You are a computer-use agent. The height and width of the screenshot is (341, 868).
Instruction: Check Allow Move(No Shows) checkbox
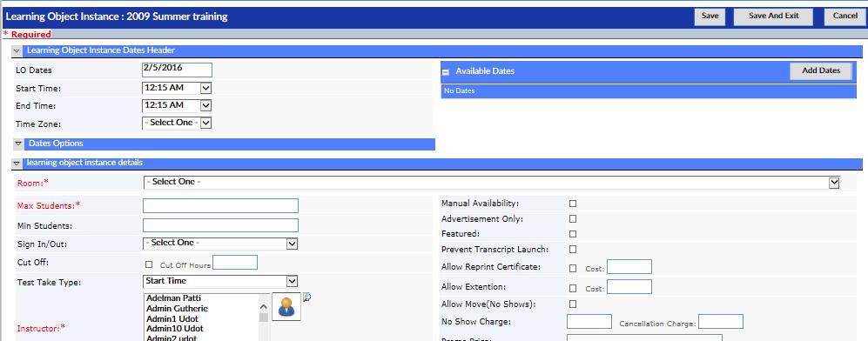pyautogui.click(x=573, y=304)
